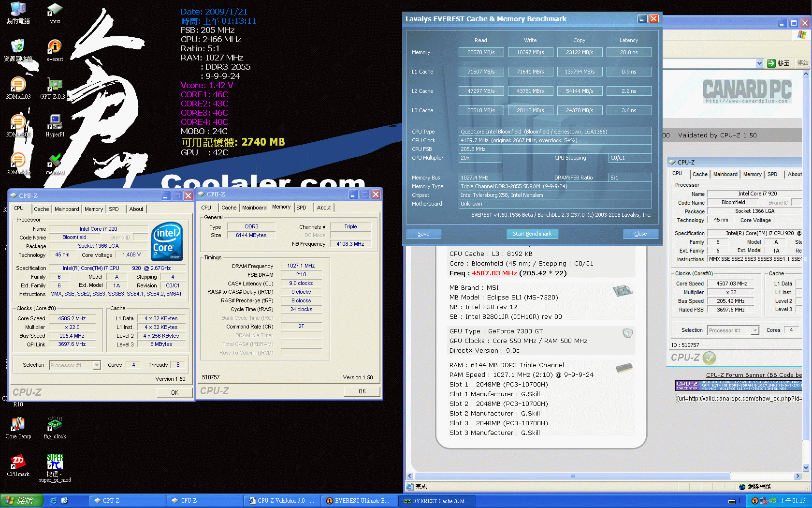Switch to Cache tab in left CPU-Z
812x508 pixels.
(41, 209)
